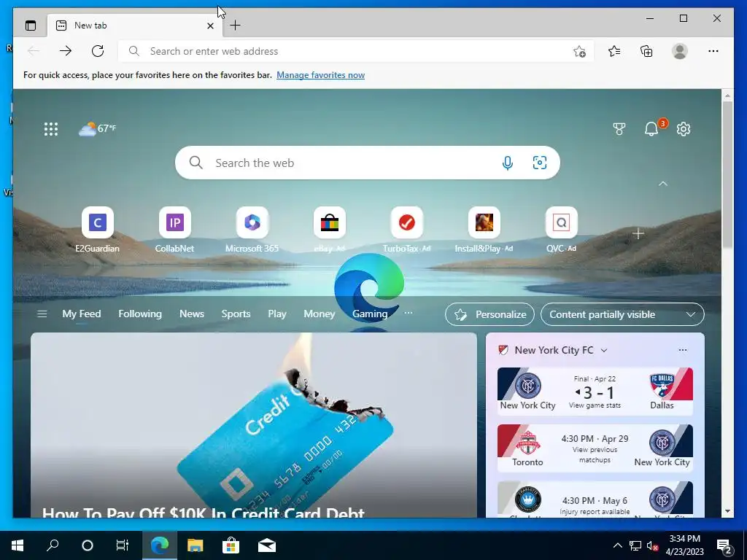This screenshot has width=747, height=560.
Task: Add a new quick link site
Action: tap(638, 234)
